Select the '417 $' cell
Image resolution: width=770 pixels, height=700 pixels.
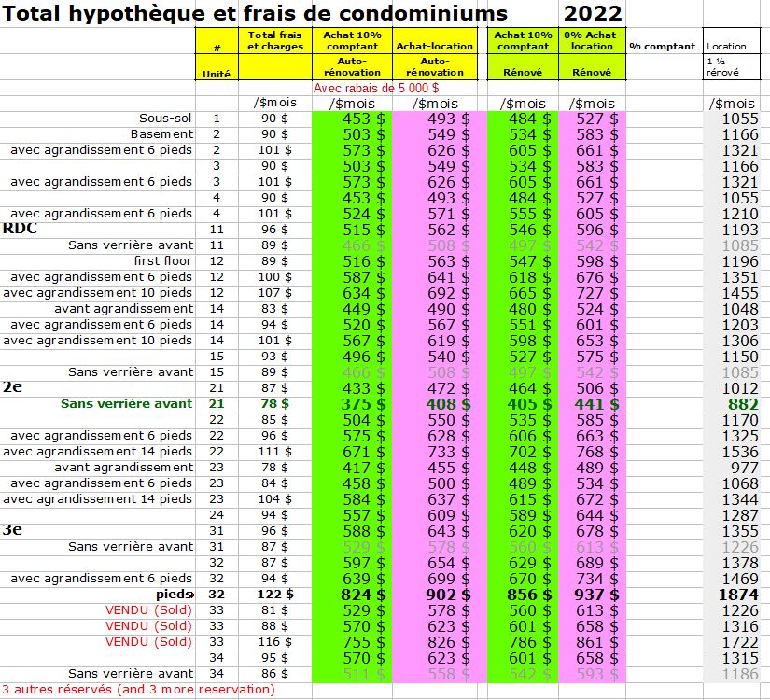(363, 468)
